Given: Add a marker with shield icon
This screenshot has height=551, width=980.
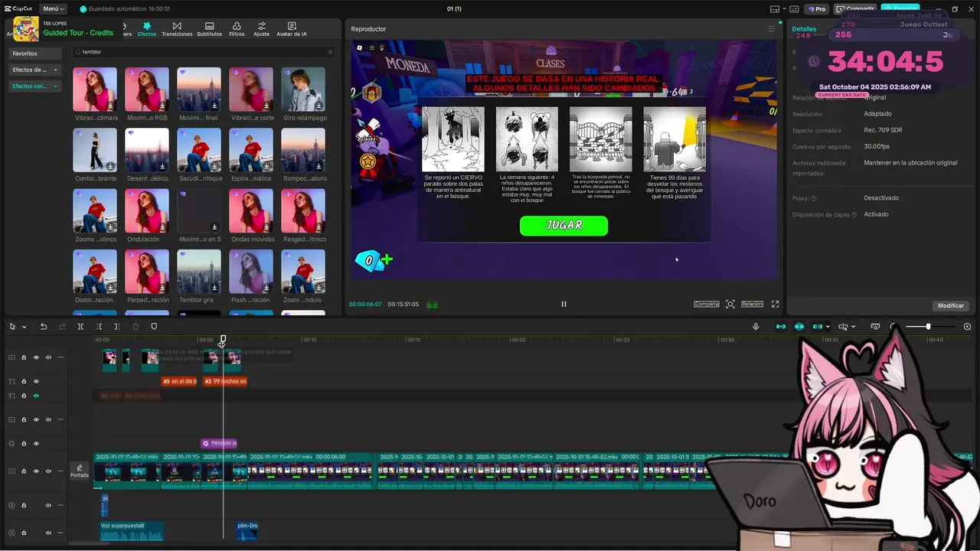Looking at the screenshot, I should pos(154,327).
